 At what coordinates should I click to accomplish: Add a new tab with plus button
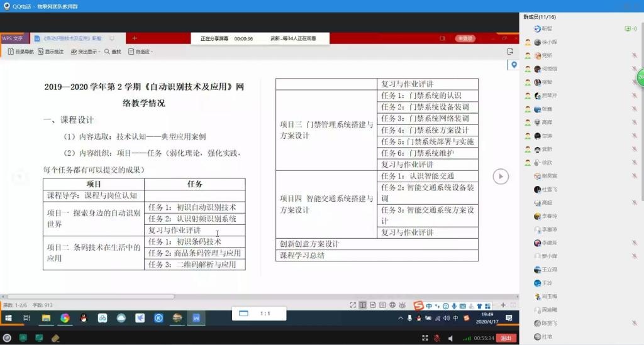click(x=134, y=38)
